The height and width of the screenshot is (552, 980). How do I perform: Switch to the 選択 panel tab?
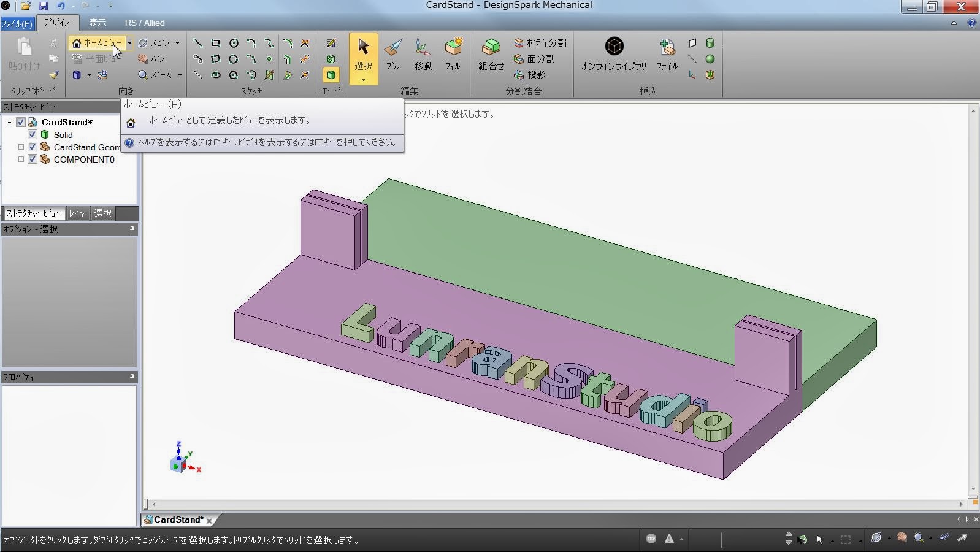pos(102,213)
